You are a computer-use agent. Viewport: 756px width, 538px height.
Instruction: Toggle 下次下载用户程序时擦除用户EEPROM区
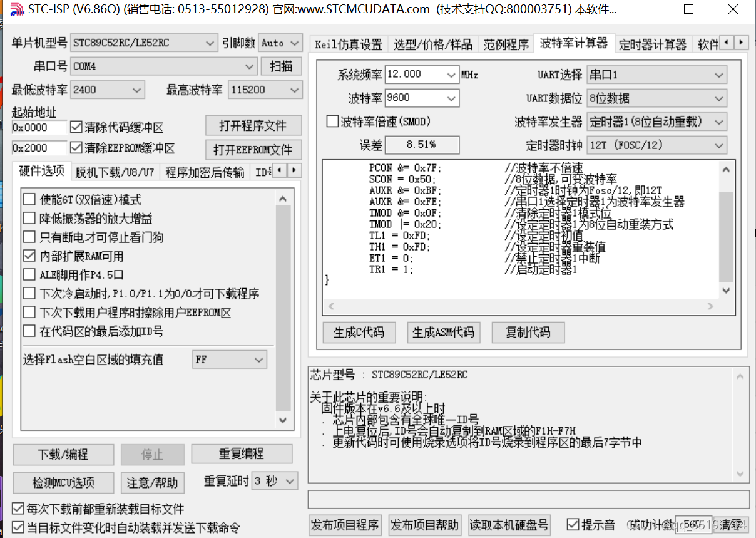(29, 313)
